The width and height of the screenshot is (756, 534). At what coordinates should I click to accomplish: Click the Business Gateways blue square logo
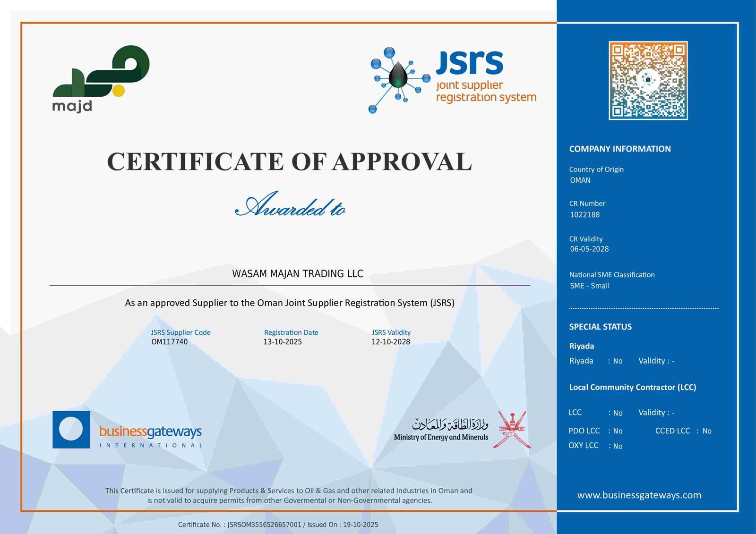[x=71, y=429]
